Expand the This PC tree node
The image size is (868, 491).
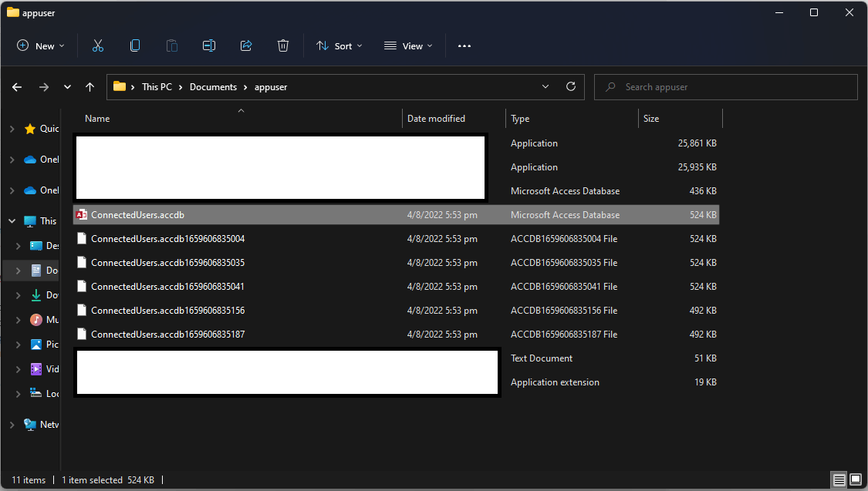12,221
